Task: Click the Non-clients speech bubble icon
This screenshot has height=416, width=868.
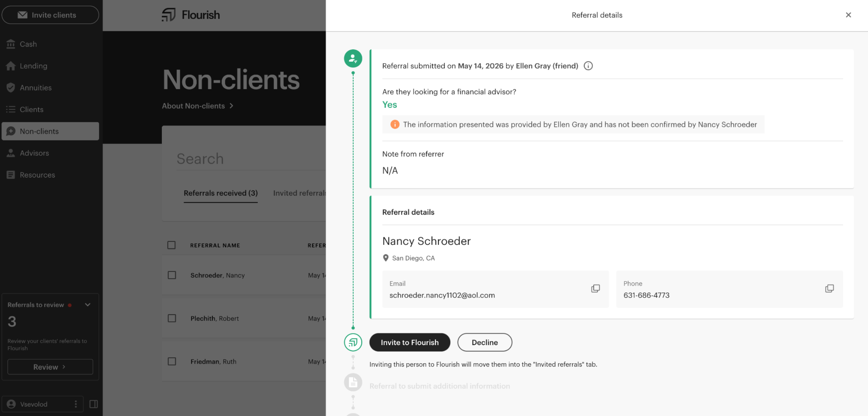Action: (x=11, y=131)
